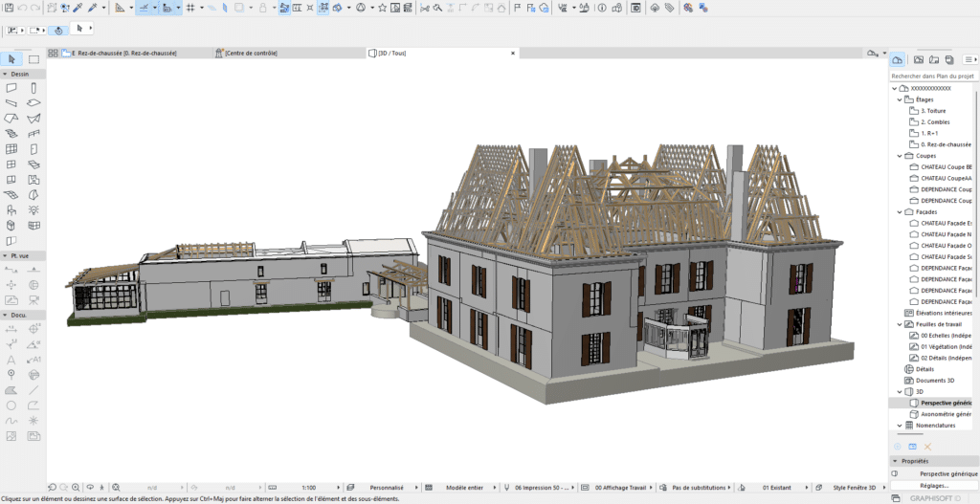980x504 pixels.
Task: Pick the Door tool
Action: [33, 149]
